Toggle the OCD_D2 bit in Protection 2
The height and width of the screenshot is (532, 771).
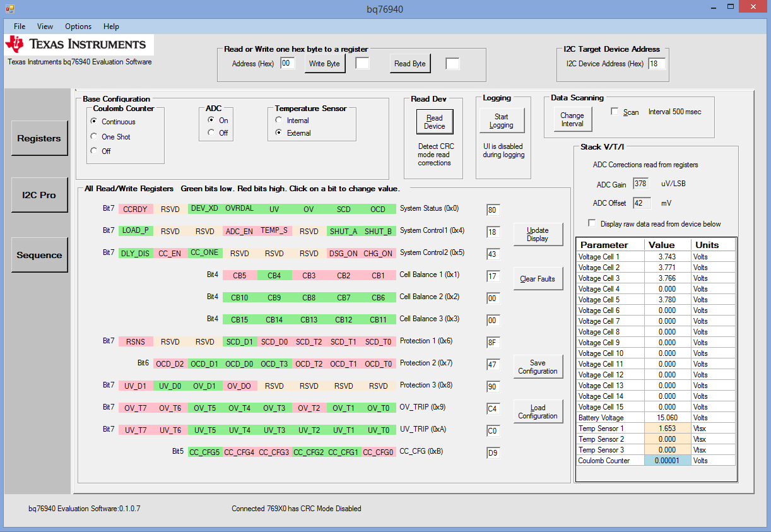[170, 364]
